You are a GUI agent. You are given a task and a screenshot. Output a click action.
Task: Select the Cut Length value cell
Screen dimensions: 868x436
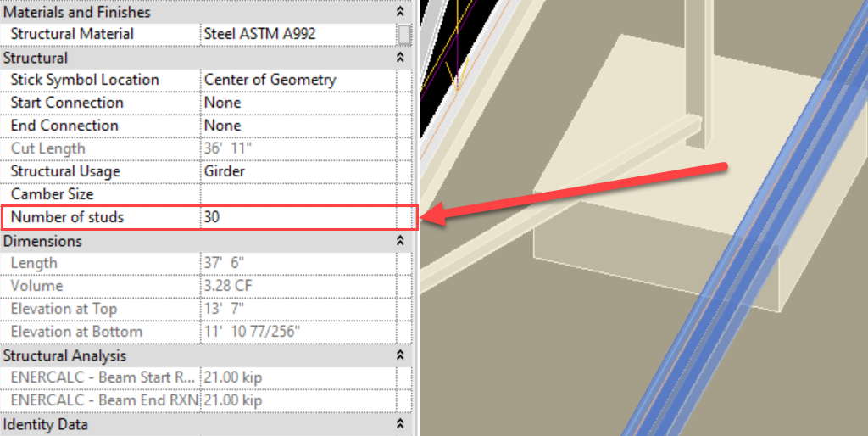[x=297, y=148]
